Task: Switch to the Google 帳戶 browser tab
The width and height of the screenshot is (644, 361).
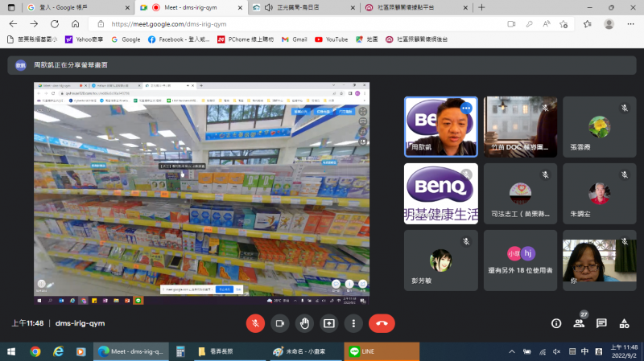Action: pos(78,7)
